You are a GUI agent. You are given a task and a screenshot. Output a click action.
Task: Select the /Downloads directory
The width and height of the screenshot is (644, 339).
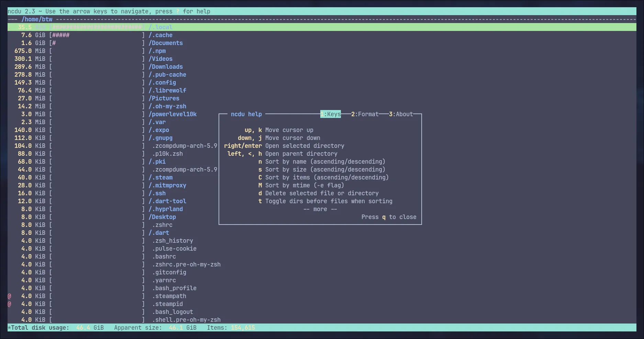tap(165, 67)
